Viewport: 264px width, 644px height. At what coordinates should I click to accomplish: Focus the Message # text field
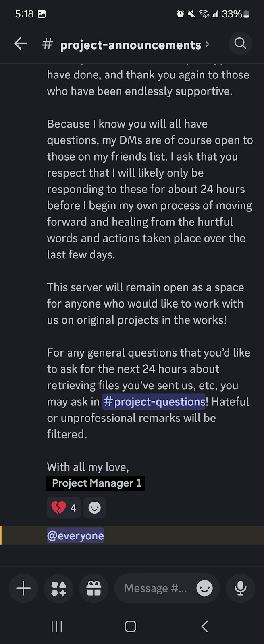(x=155, y=588)
